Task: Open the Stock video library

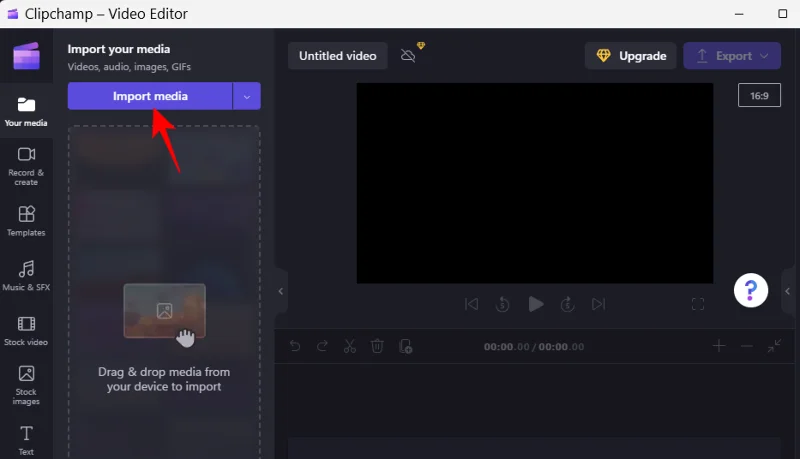Action: click(x=26, y=330)
